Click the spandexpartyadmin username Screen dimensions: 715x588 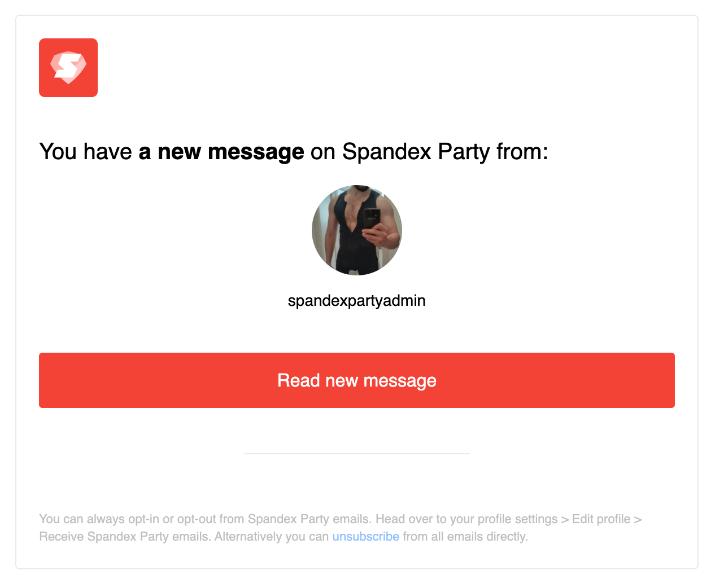(x=356, y=301)
